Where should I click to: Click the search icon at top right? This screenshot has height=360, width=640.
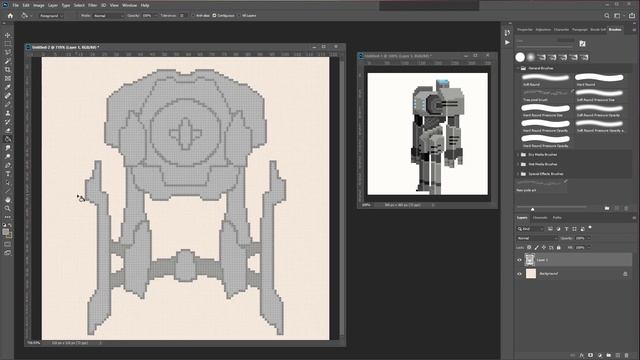coord(607,16)
